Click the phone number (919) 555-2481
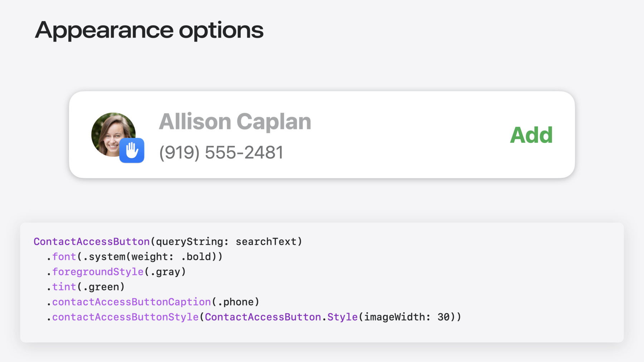This screenshot has width=644, height=362. (221, 153)
